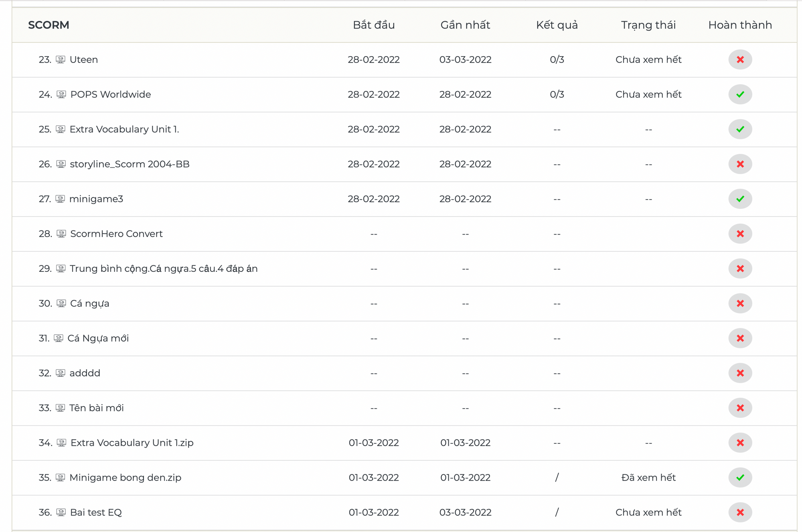Open Extra Vocabulary Unit 1. item
This screenshot has width=802, height=532.
(124, 129)
